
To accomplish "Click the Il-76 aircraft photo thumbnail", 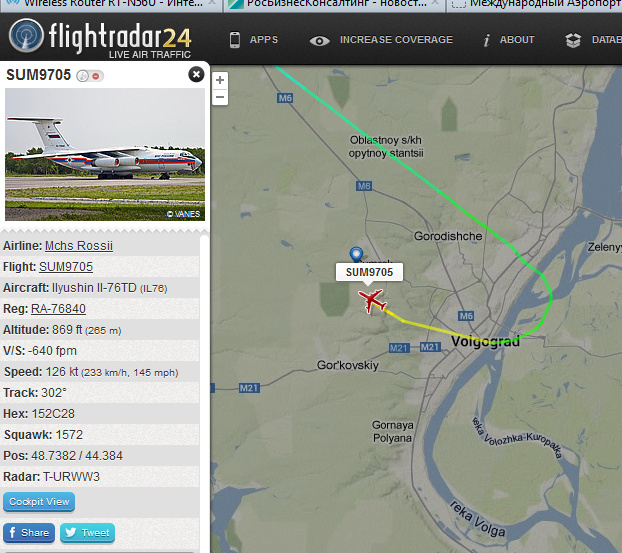I will [x=105, y=154].
